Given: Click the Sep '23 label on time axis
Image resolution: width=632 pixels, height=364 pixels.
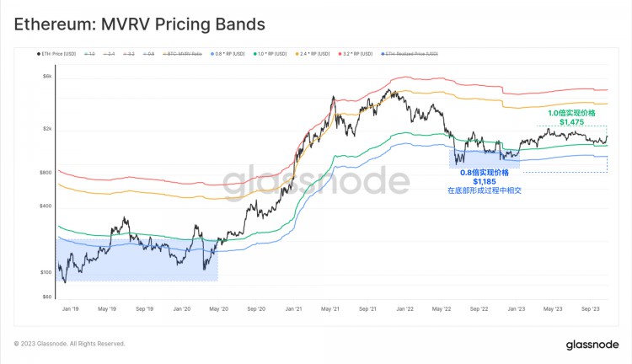Looking at the screenshot, I should click(590, 308).
